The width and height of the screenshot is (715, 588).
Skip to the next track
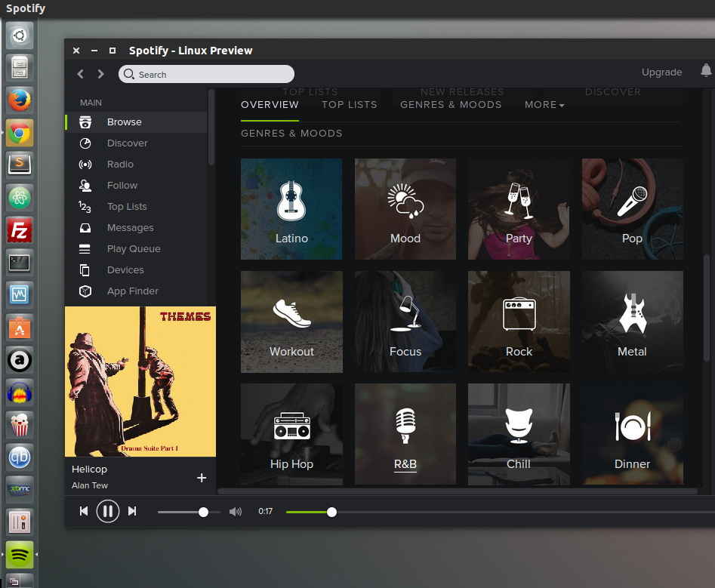[x=132, y=512]
